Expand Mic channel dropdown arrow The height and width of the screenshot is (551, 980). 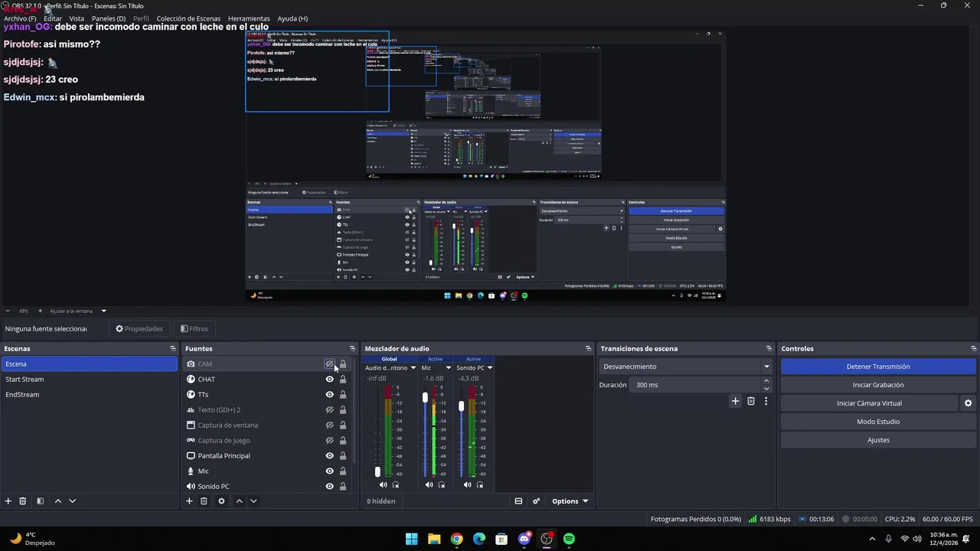(x=449, y=368)
